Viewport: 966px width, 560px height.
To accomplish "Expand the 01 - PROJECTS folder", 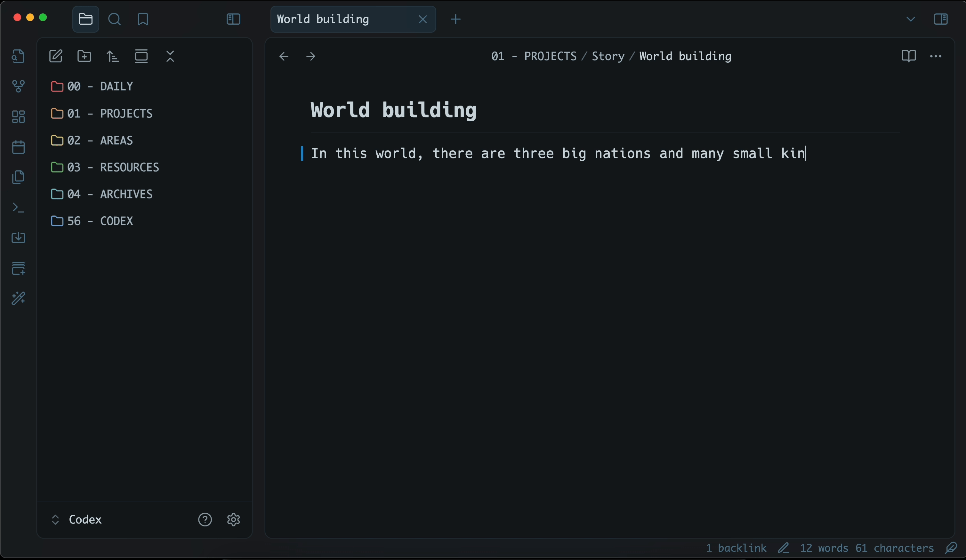I will (x=110, y=114).
